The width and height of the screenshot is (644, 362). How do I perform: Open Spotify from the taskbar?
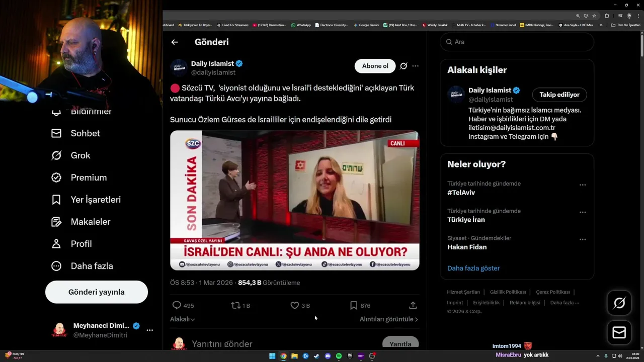(x=339, y=356)
